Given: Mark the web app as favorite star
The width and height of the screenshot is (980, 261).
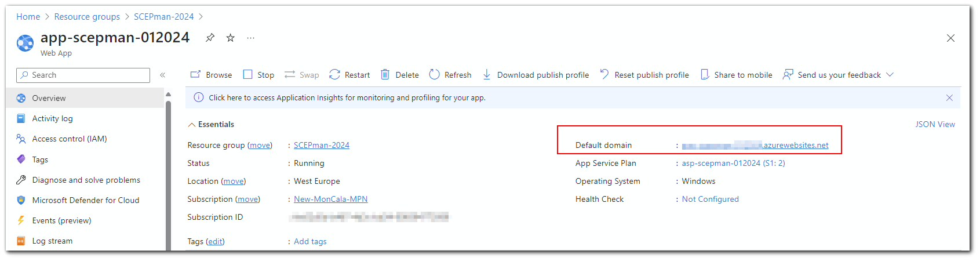Looking at the screenshot, I should coord(231,38).
